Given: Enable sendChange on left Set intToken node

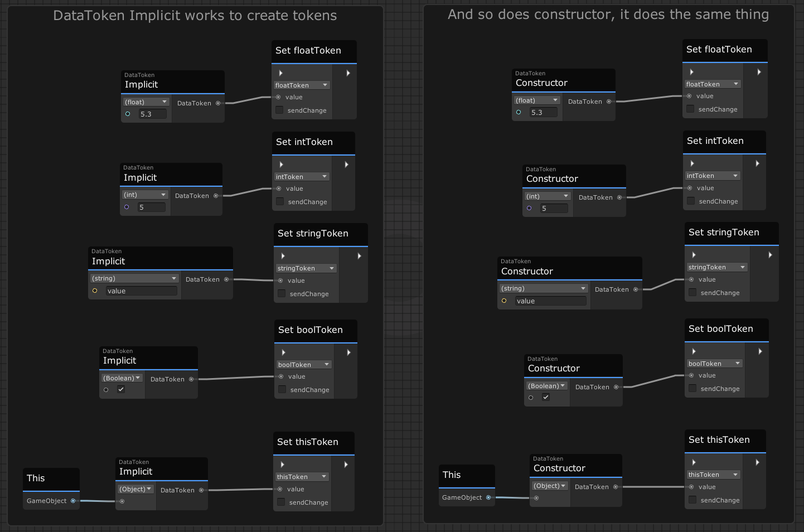Looking at the screenshot, I should (280, 201).
